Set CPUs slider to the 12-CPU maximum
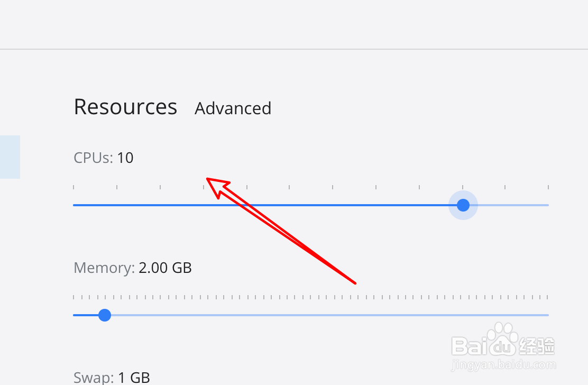Screen dimensions: 588x385 click(548, 205)
